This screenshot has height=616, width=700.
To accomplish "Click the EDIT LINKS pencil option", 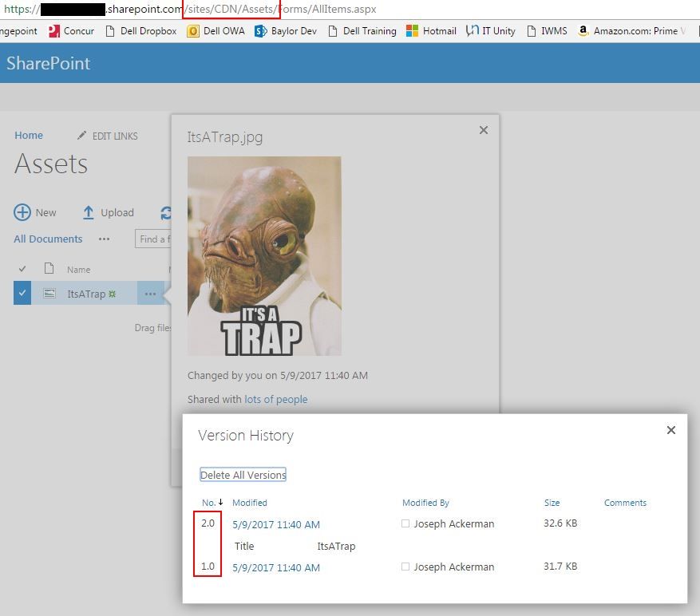I will [108, 136].
